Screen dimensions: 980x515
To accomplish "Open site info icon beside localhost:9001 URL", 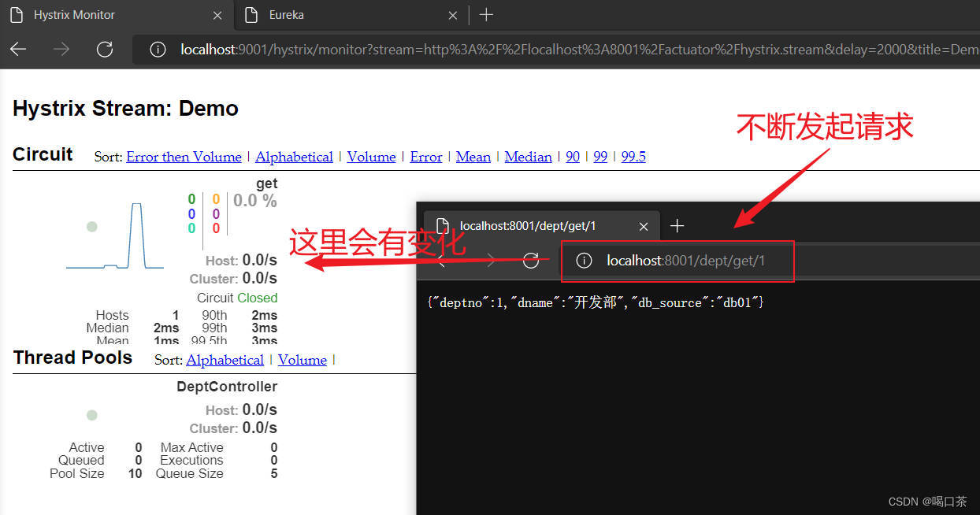I will pos(158,50).
